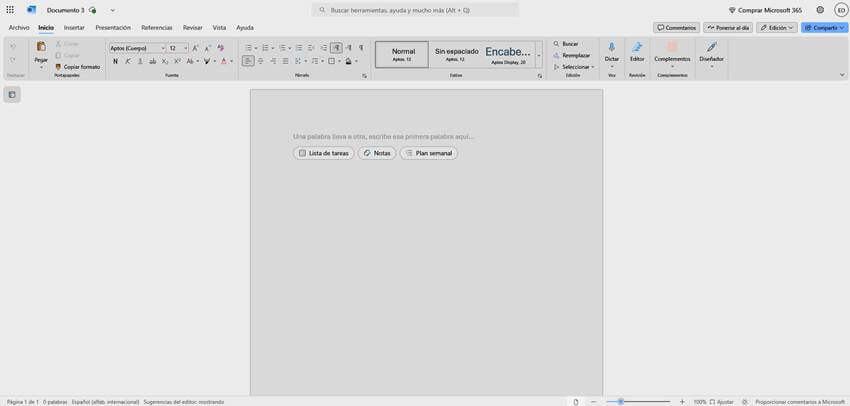Switch to the Presentación tab
The height and width of the screenshot is (406, 850).
[113, 28]
